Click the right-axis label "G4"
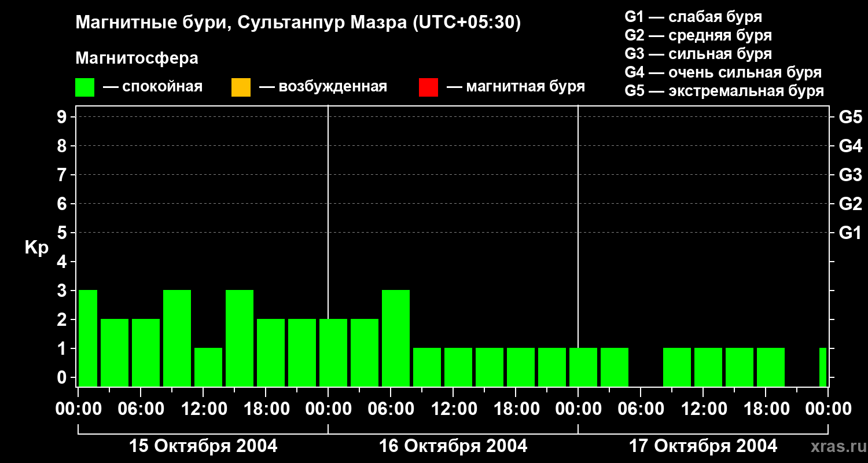Screen dimensions: 868x463 point(850,146)
